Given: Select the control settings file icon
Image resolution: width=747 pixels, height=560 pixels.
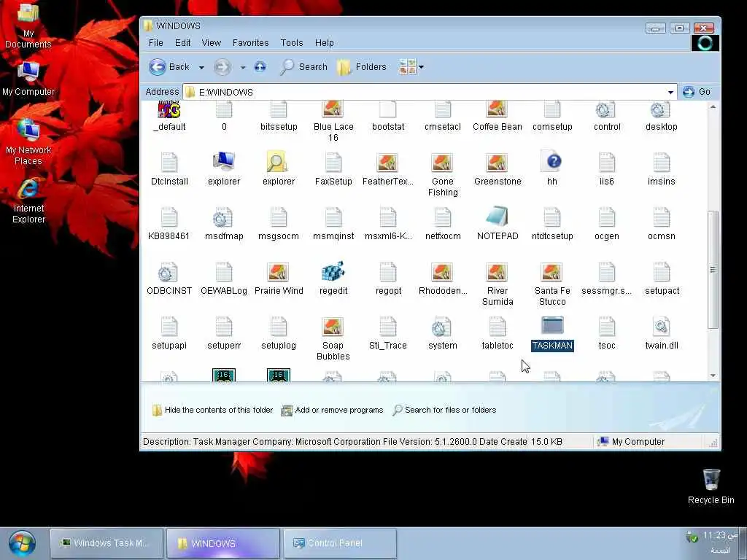Looking at the screenshot, I should point(606,109).
